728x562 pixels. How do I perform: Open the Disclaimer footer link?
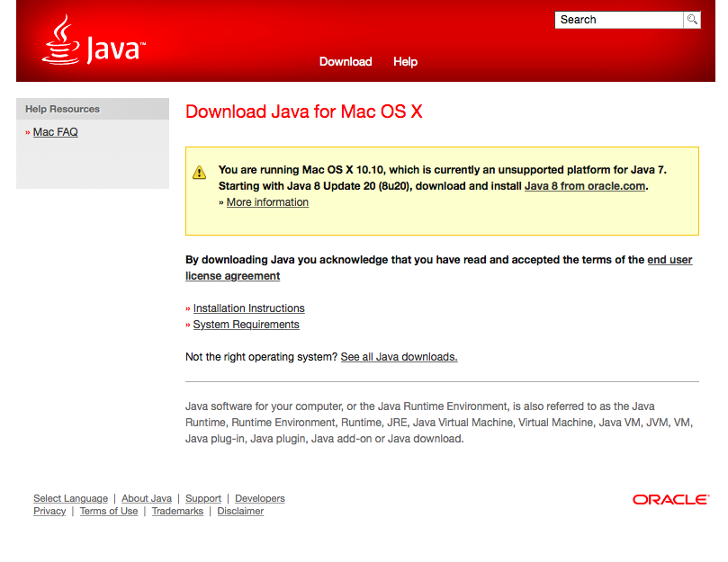(240, 511)
